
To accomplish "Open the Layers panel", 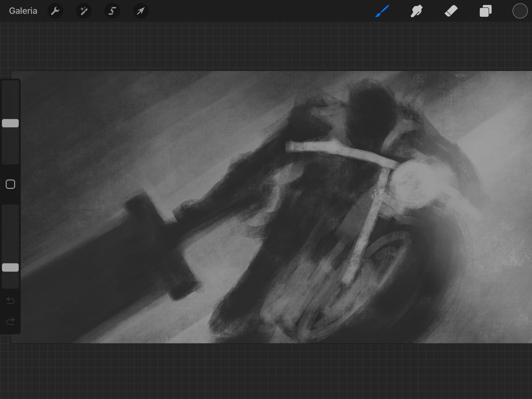I will click(x=485, y=11).
